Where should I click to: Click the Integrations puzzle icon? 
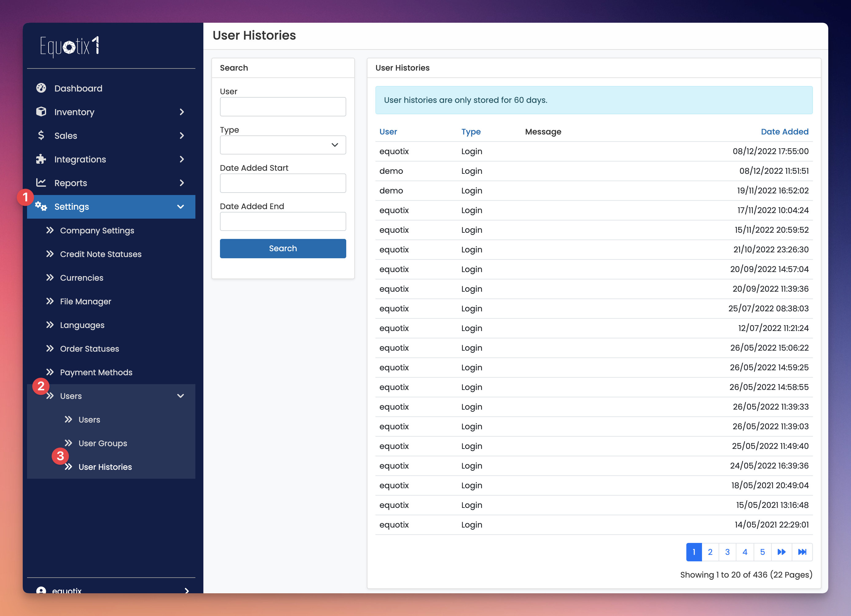pyautogui.click(x=41, y=159)
